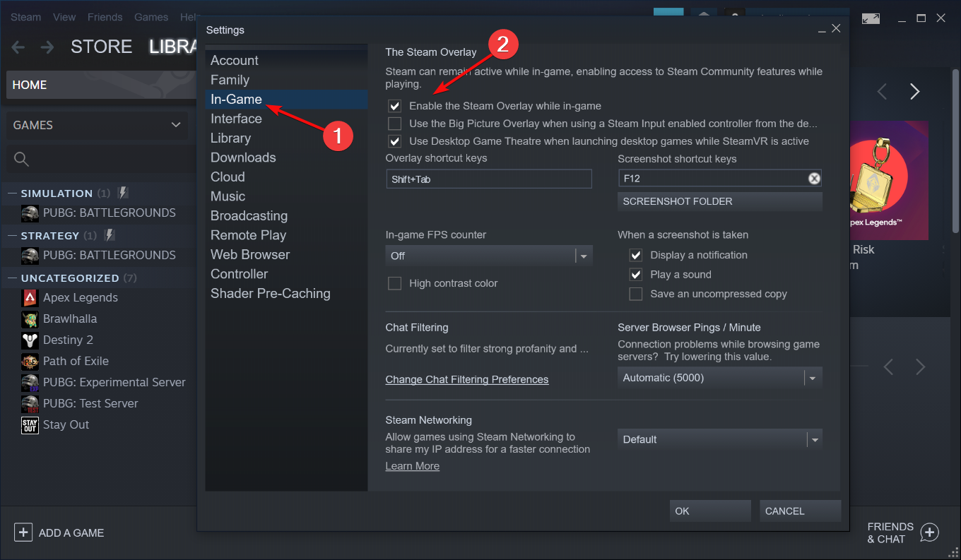Toggle Enable the Steam Overlay while in-game
The image size is (961, 560).
[x=394, y=106]
